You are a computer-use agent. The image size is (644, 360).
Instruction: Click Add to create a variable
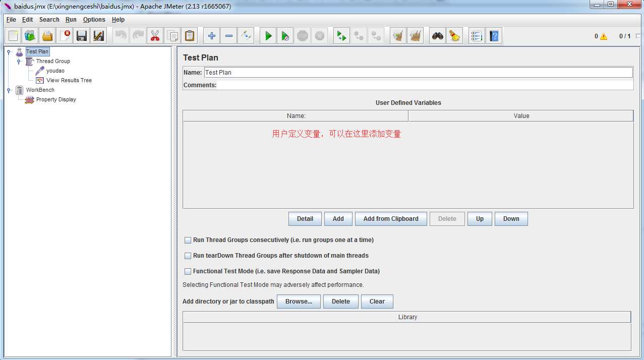[x=338, y=219]
